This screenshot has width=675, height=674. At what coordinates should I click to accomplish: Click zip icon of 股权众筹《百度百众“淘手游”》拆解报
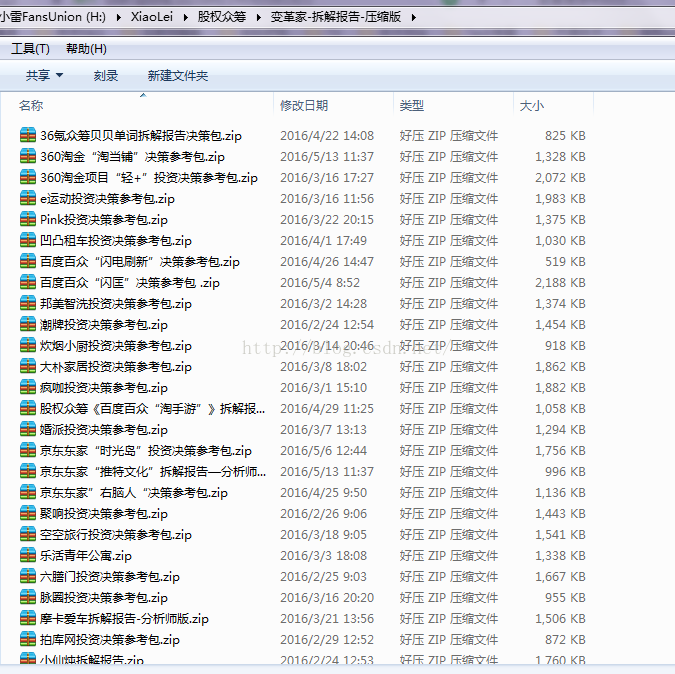click(28, 408)
